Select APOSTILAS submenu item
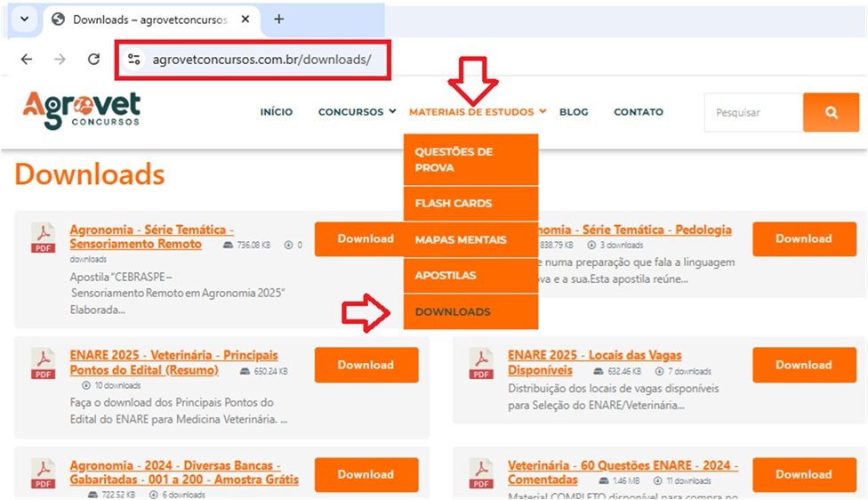 point(470,275)
